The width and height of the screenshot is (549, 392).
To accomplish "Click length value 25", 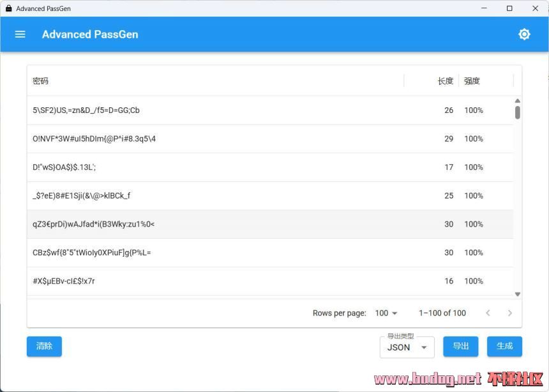I will (x=449, y=195).
